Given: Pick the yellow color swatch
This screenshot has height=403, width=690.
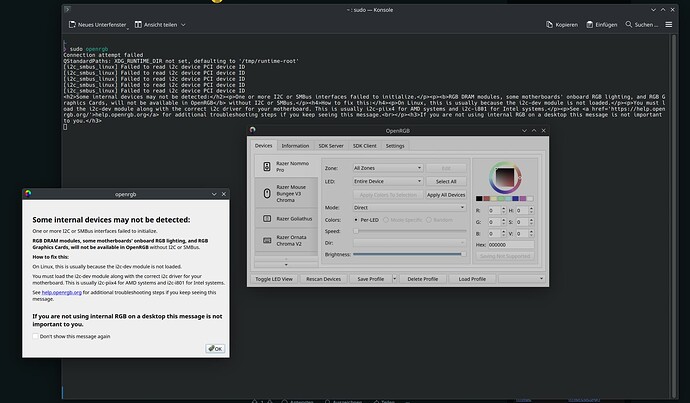Looking at the screenshot, I should click(494, 198).
